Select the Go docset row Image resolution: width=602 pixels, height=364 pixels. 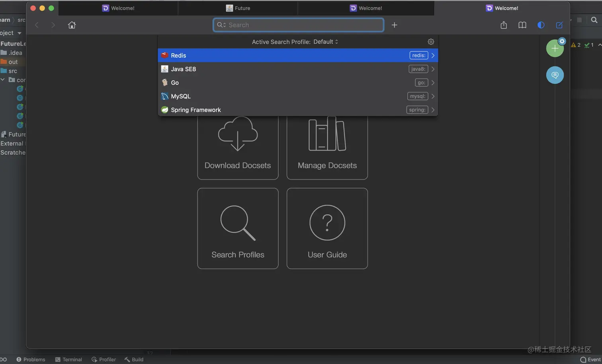click(x=298, y=82)
